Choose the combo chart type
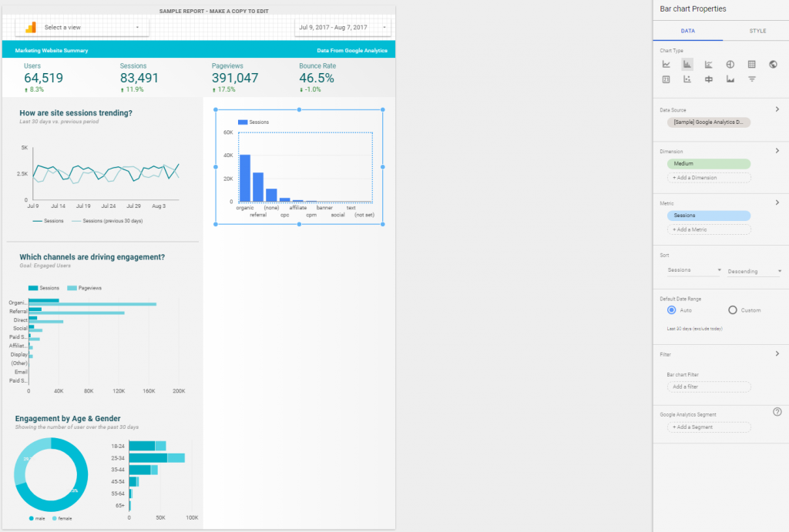789x532 pixels. (x=708, y=65)
